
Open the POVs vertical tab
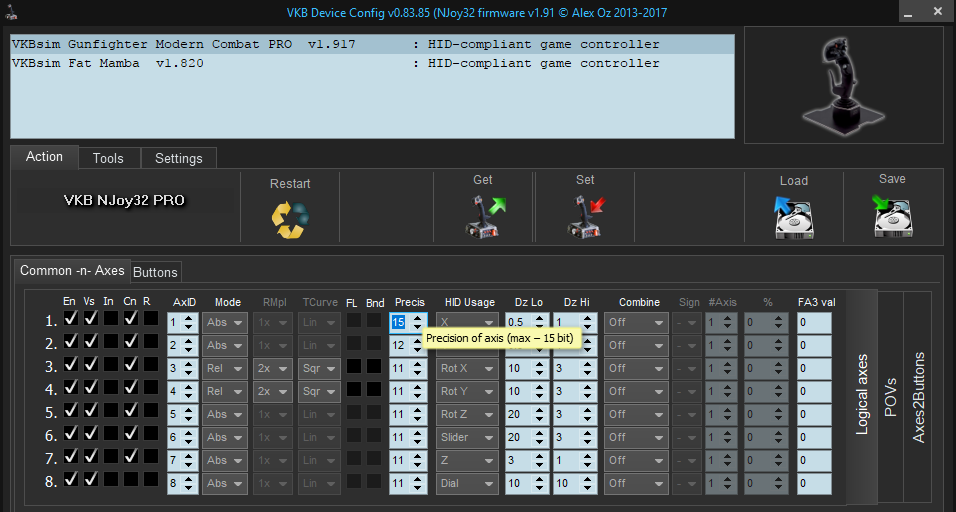coord(890,397)
